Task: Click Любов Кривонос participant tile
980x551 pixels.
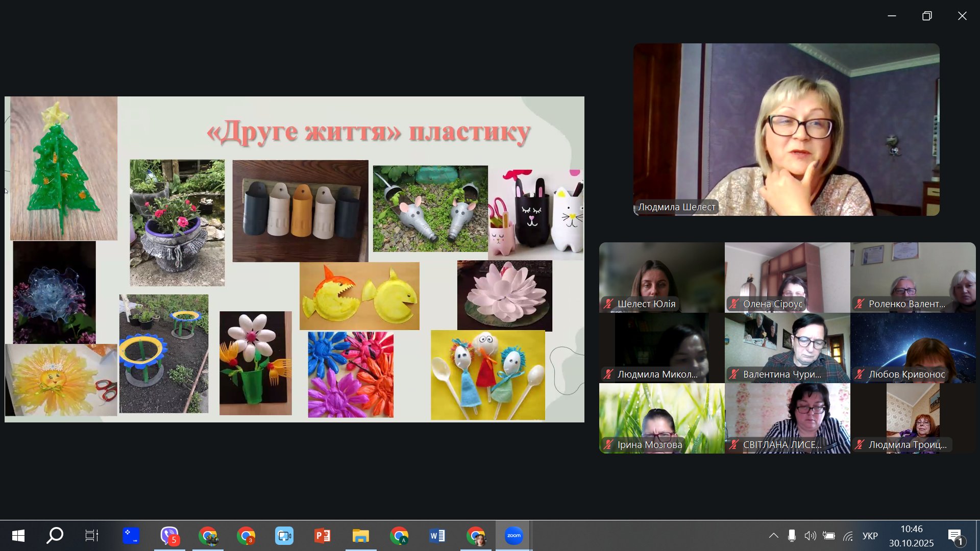Action: click(913, 347)
